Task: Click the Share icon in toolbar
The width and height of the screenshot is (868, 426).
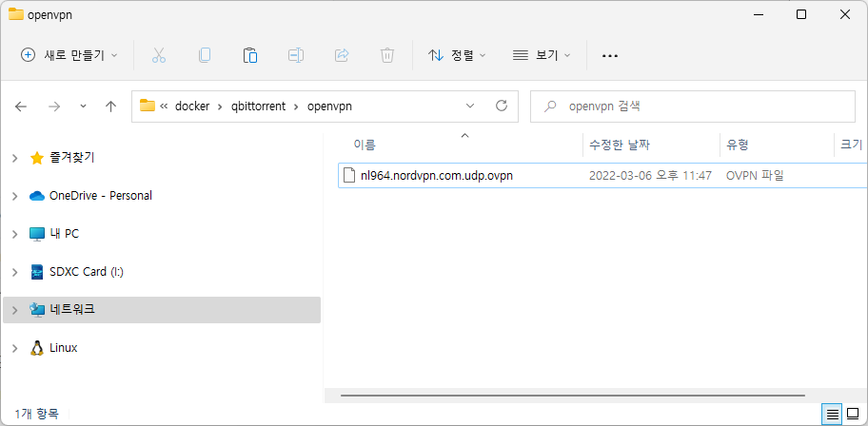Action: 342,55
